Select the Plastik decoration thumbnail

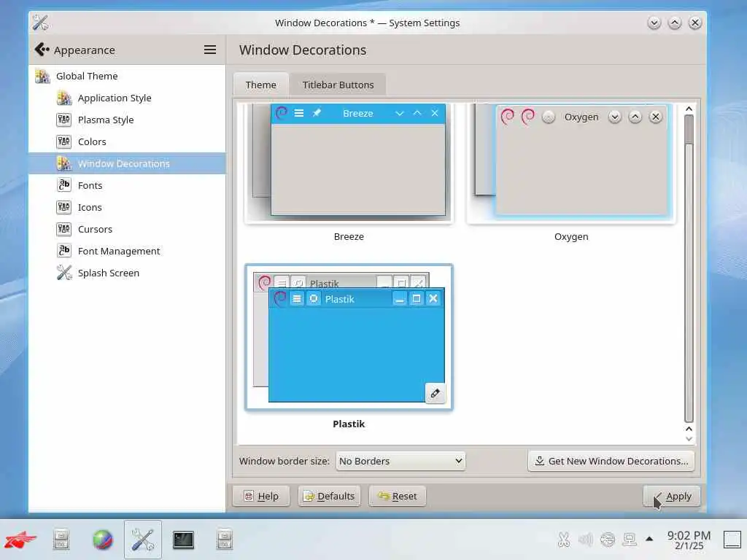click(x=349, y=337)
